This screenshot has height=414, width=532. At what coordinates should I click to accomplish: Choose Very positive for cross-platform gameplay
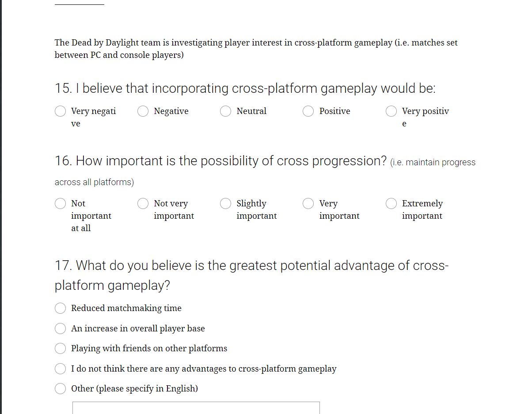(x=391, y=111)
